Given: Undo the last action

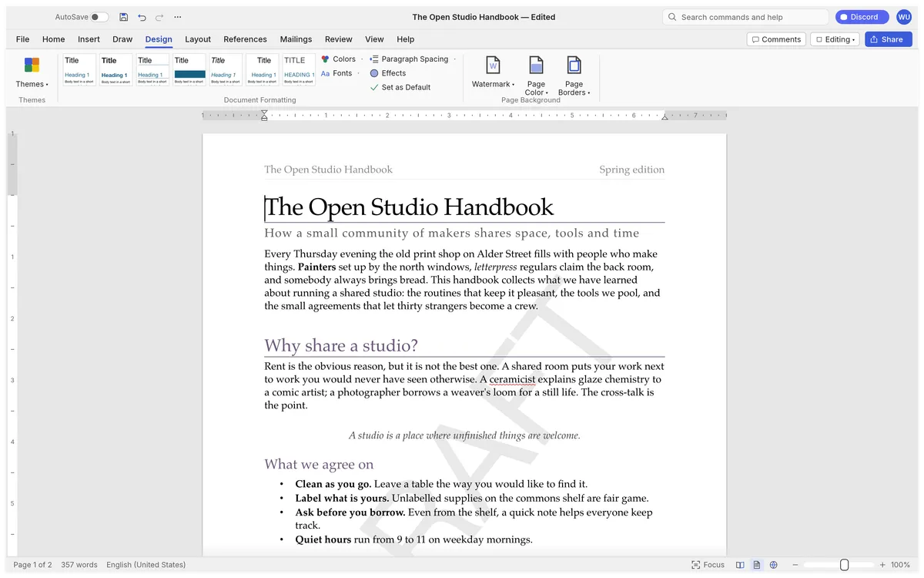Looking at the screenshot, I should 142,17.
